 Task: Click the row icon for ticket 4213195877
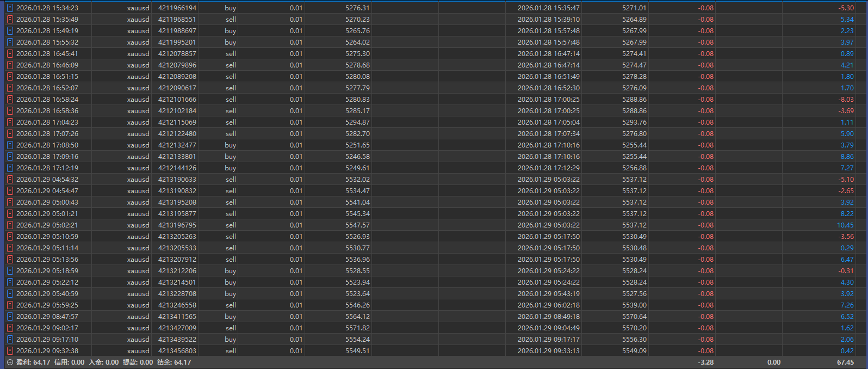[10, 214]
